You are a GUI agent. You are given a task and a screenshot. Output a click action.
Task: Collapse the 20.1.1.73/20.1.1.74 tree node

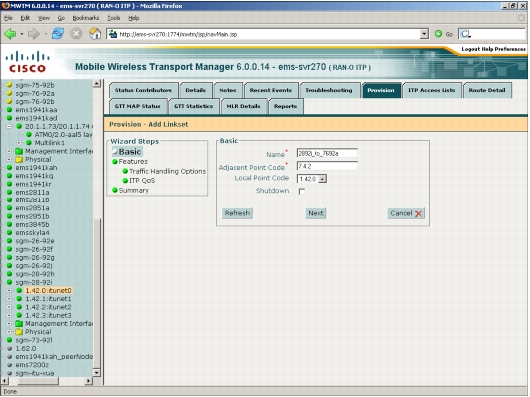click(x=9, y=126)
